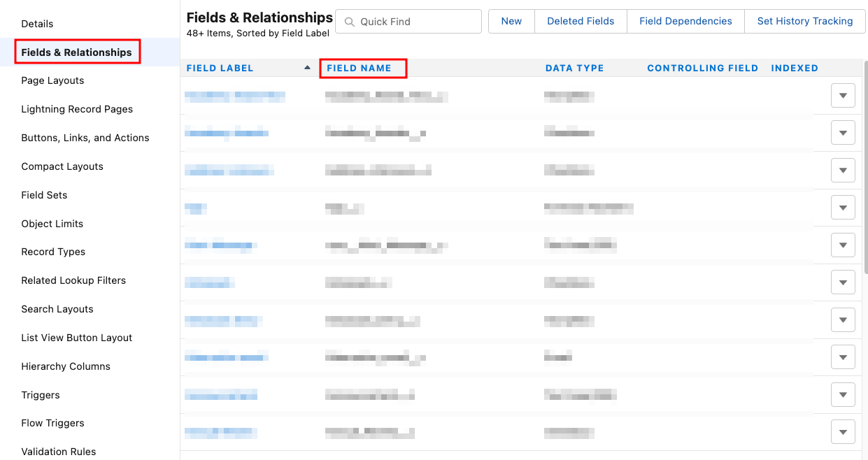Sort by the Field Name column

pos(359,69)
